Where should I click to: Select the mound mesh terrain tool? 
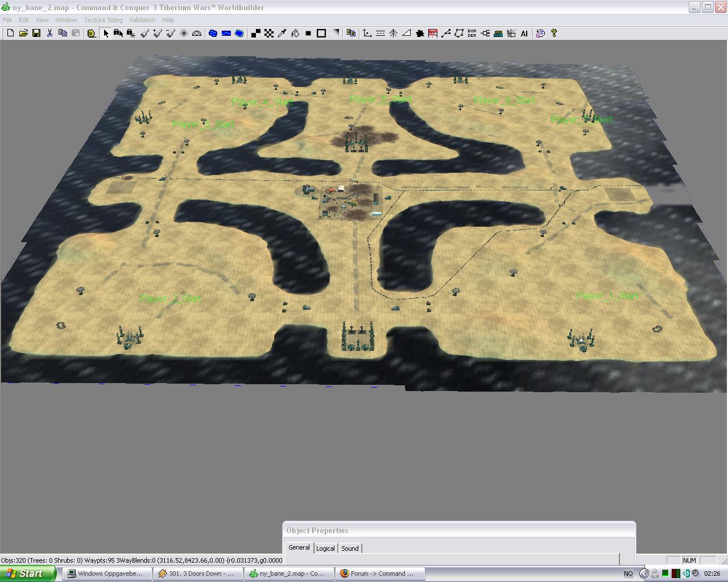[x=197, y=34]
